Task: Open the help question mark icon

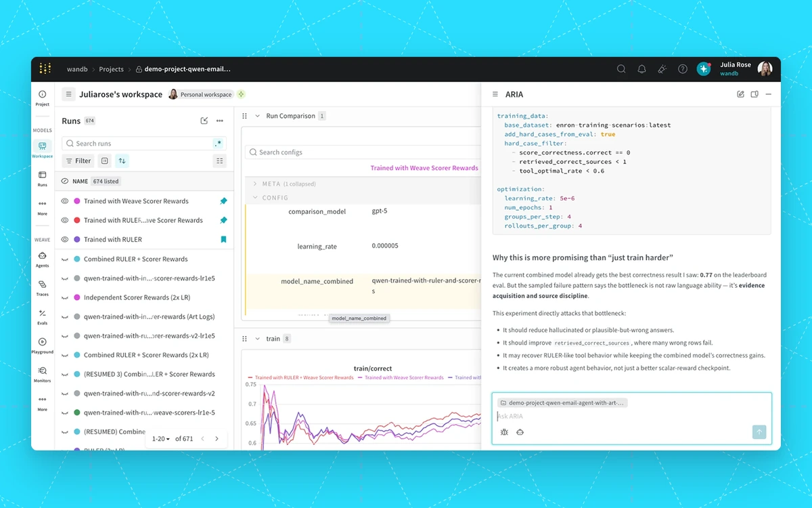Action: tap(683, 69)
